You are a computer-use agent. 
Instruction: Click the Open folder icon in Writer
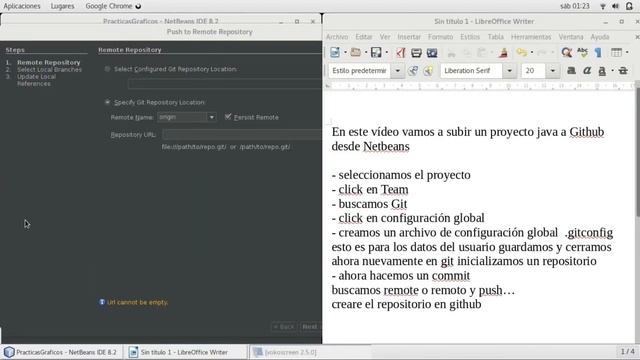[356, 52]
